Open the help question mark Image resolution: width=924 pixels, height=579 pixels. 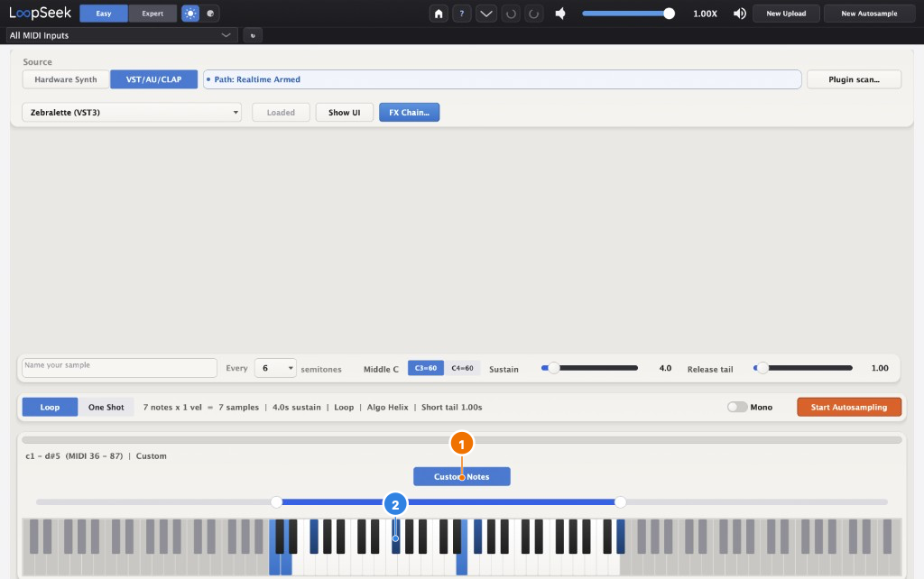461,14
